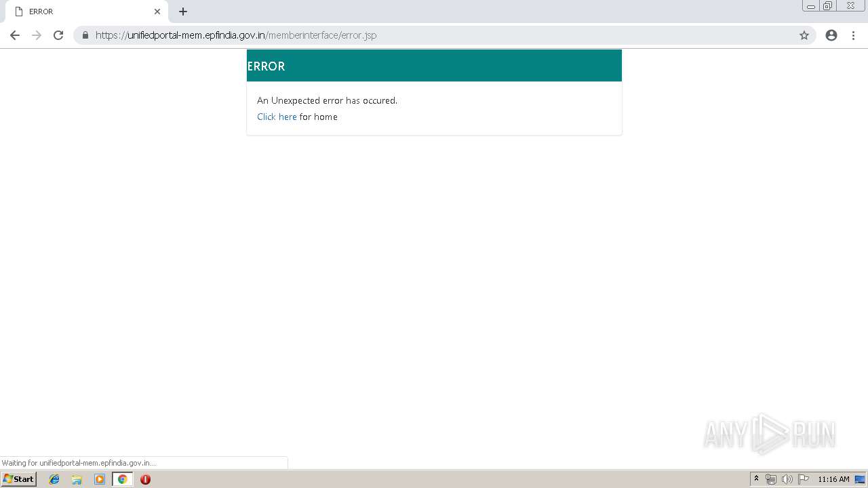Click the forward navigation arrow

pos(37,35)
